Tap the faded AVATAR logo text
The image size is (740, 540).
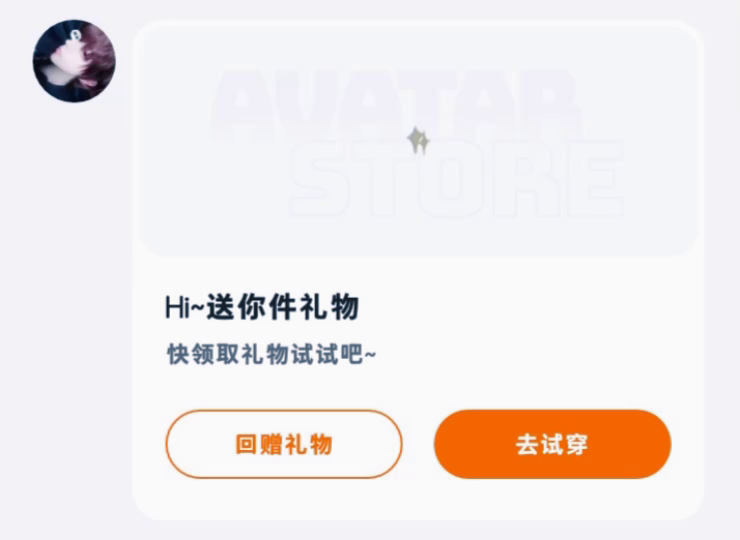coord(395,106)
